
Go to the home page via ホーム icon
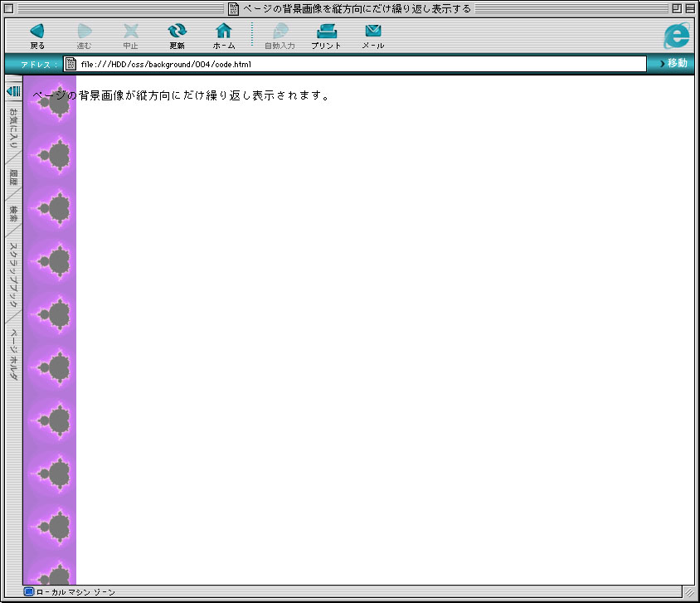click(x=223, y=32)
